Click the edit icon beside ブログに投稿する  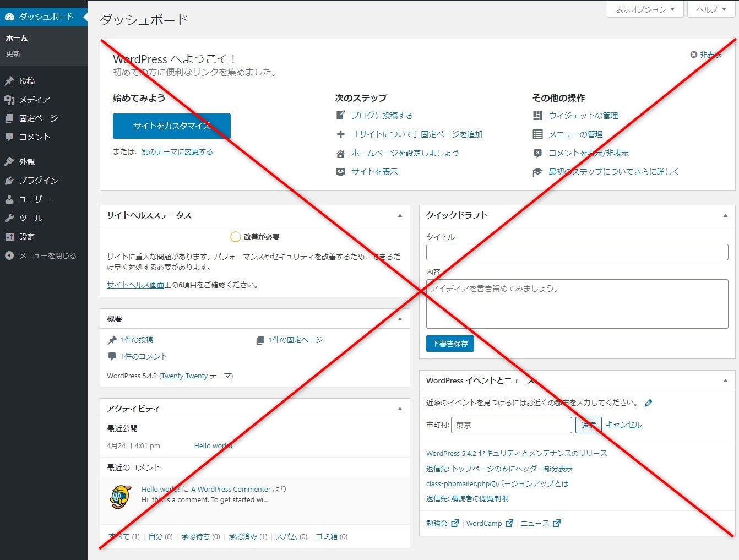click(x=341, y=115)
